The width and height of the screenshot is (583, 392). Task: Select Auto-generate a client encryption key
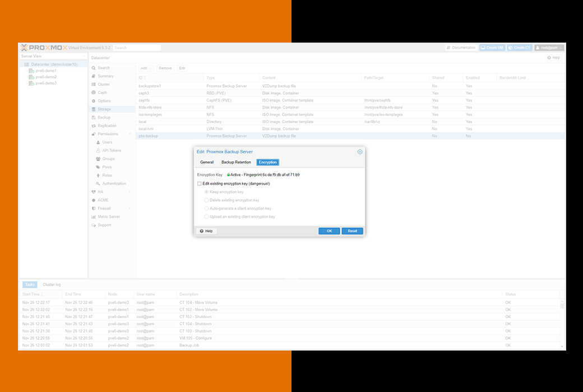(x=206, y=208)
